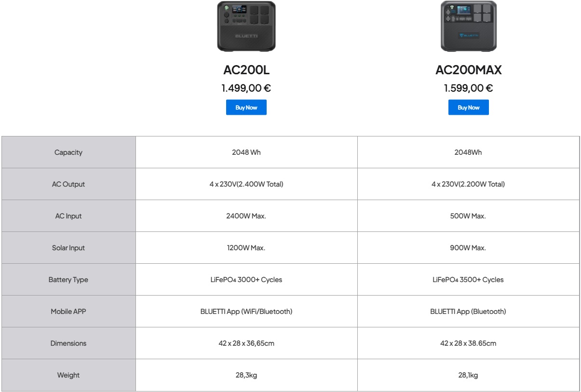Click the Mobile APP row label
Image resolution: width=581 pixels, height=392 pixels.
[68, 311]
